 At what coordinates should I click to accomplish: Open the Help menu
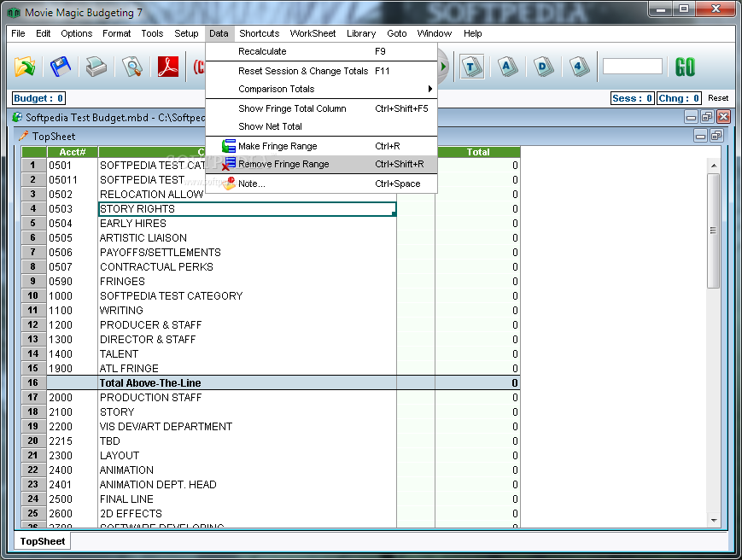click(473, 33)
